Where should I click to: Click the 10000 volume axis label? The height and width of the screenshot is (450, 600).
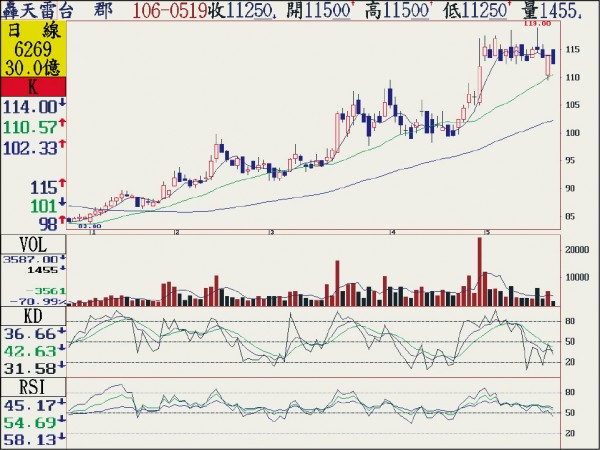577,277
